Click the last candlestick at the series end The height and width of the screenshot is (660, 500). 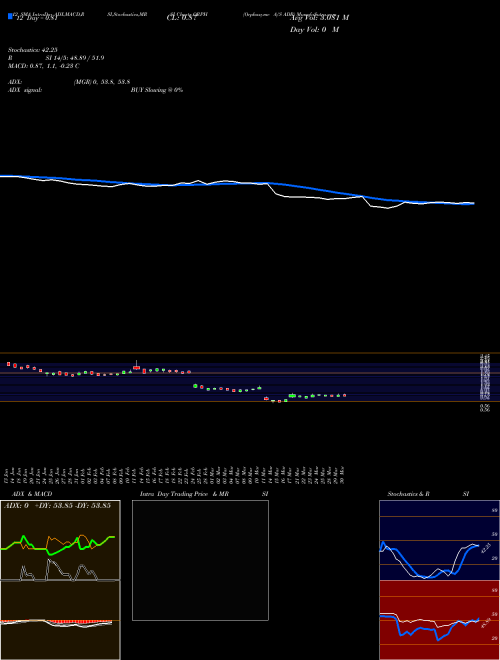click(x=344, y=395)
